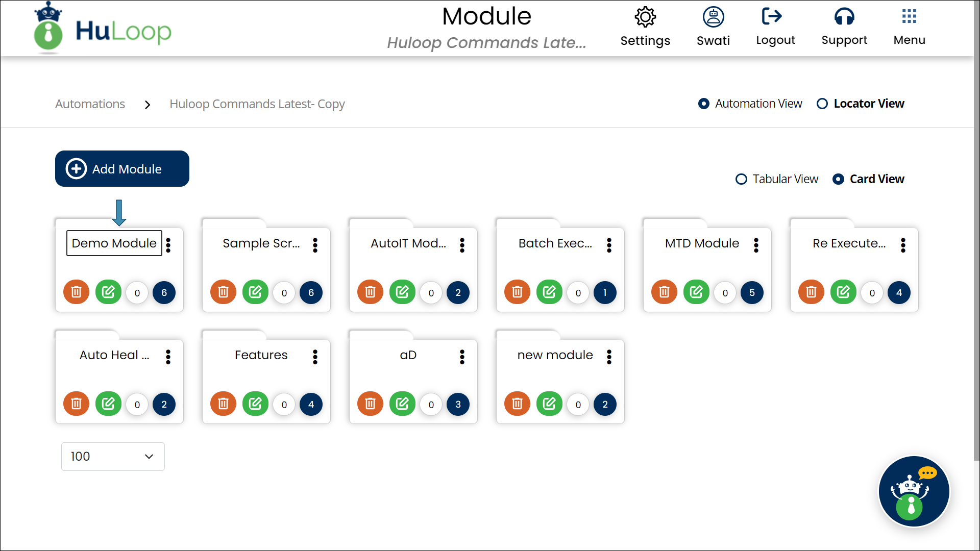The image size is (980, 551).
Task: Open Re Execute... three-dot menu
Action: pos(903,245)
